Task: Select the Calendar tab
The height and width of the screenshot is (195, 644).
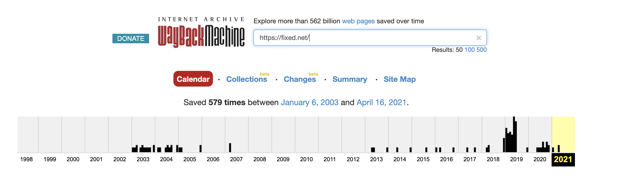Action: click(x=193, y=79)
